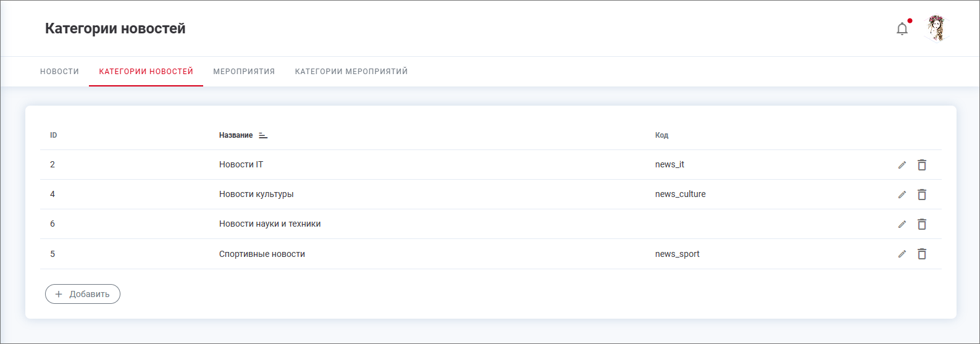The image size is (980, 344).
Task: Edit Новости науки и техники category
Action: 902,224
